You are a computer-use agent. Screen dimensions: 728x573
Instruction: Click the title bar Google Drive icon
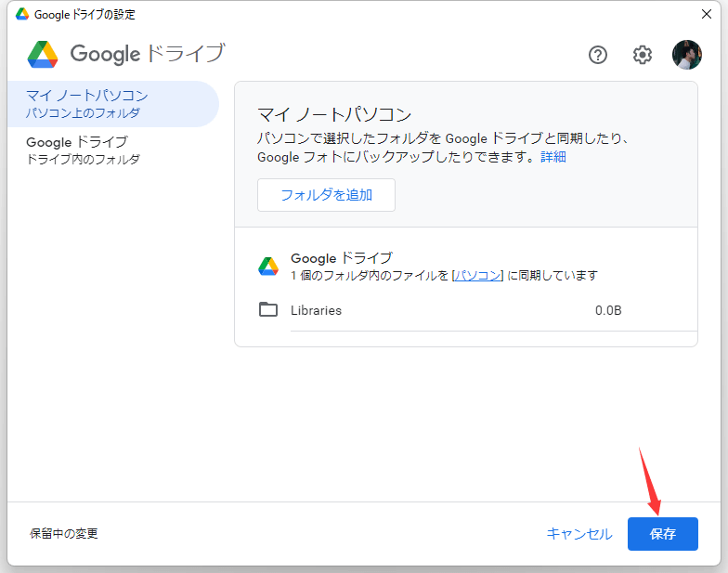point(22,15)
